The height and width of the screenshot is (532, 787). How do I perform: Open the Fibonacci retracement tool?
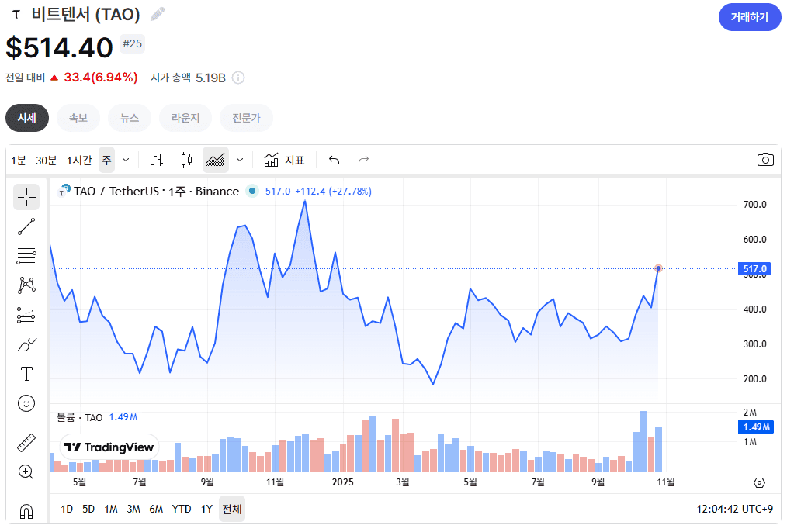(x=26, y=256)
